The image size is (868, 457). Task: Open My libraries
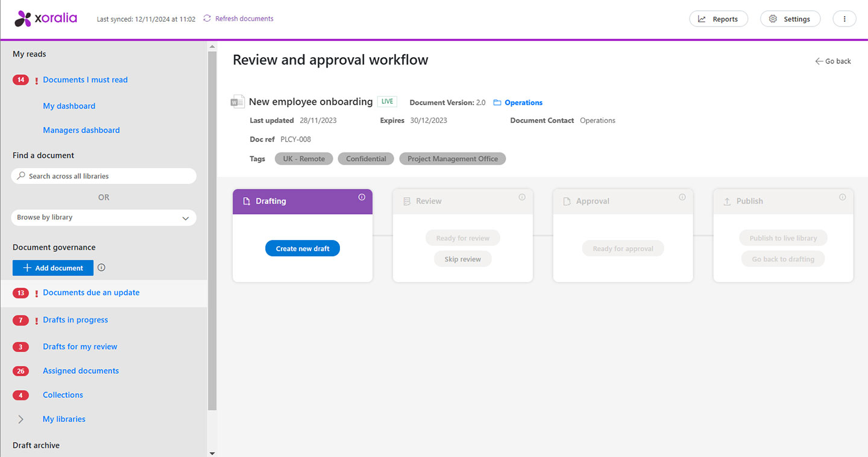(x=64, y=419)
